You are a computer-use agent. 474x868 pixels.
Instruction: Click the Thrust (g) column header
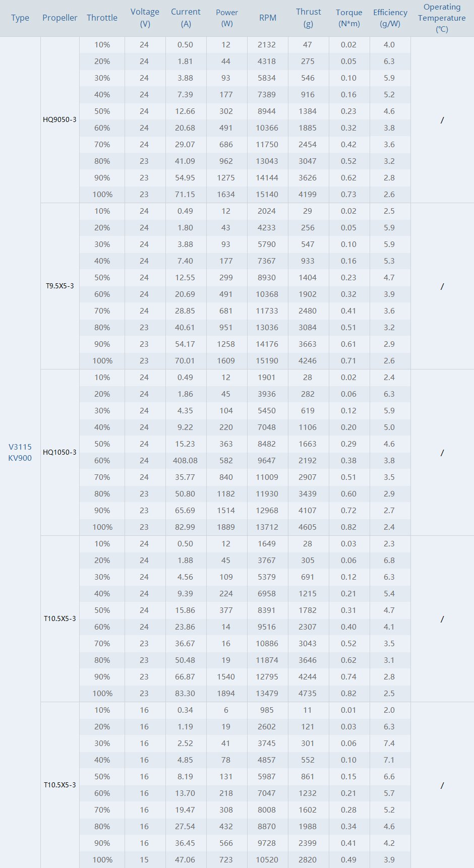tap(309, 18)
